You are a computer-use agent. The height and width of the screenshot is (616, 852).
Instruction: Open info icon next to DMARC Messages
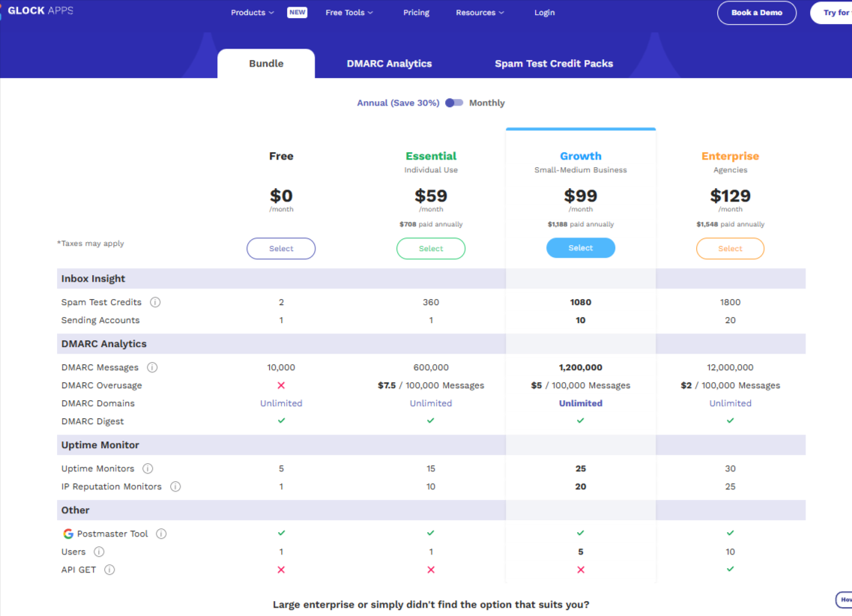pos(152,367)
